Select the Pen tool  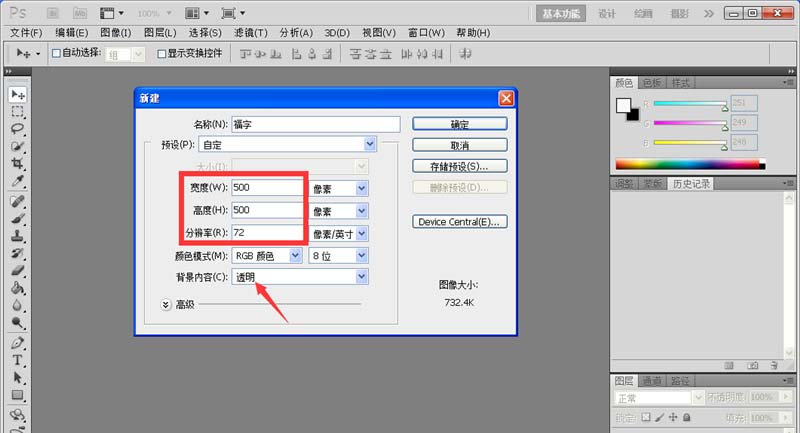point(17,343)
